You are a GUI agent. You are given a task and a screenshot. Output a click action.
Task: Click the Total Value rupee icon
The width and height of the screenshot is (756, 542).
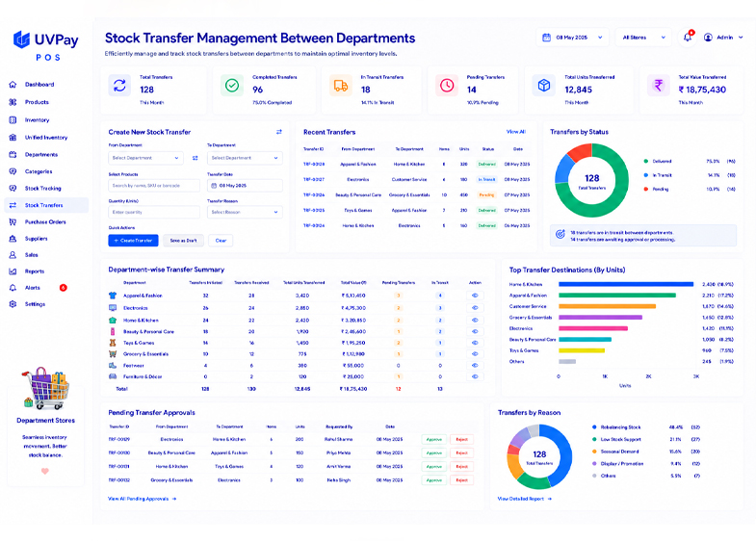tap(658, 86)
